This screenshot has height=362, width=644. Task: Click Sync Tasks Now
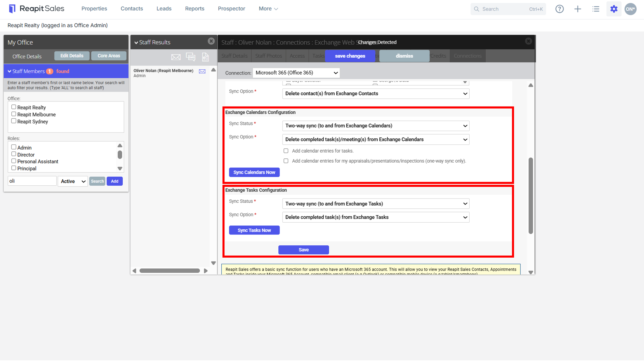point(254,230)
